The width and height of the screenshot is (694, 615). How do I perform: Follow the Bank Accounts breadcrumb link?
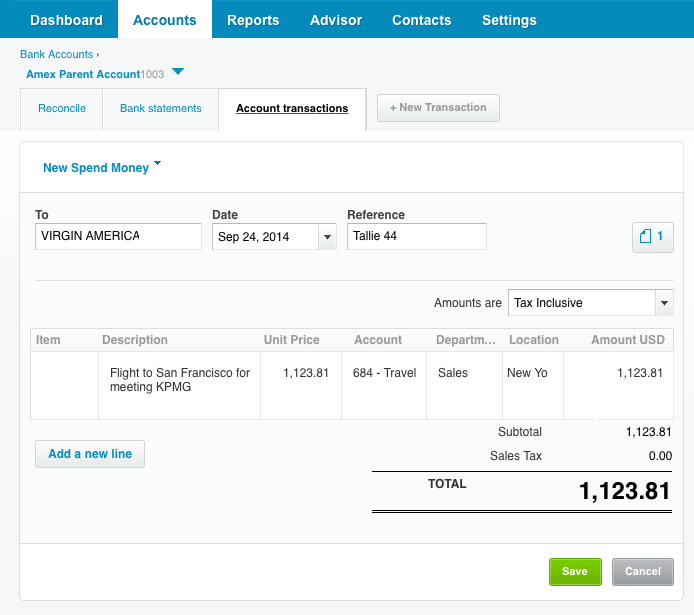[x=57, y=54]
